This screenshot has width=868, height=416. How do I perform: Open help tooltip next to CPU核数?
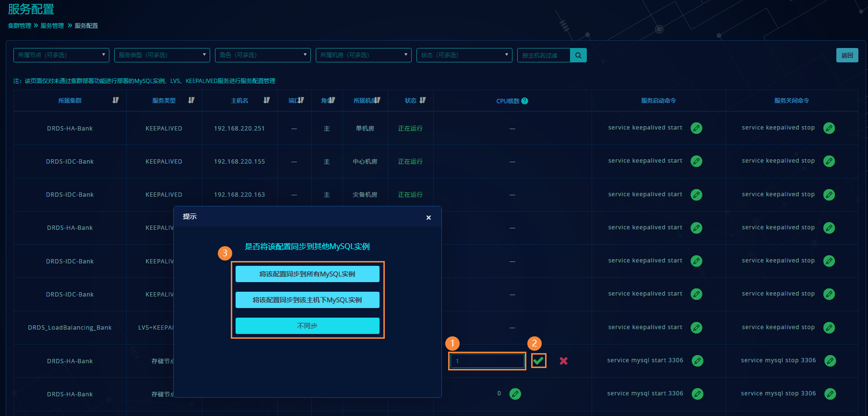pos(524,101)
